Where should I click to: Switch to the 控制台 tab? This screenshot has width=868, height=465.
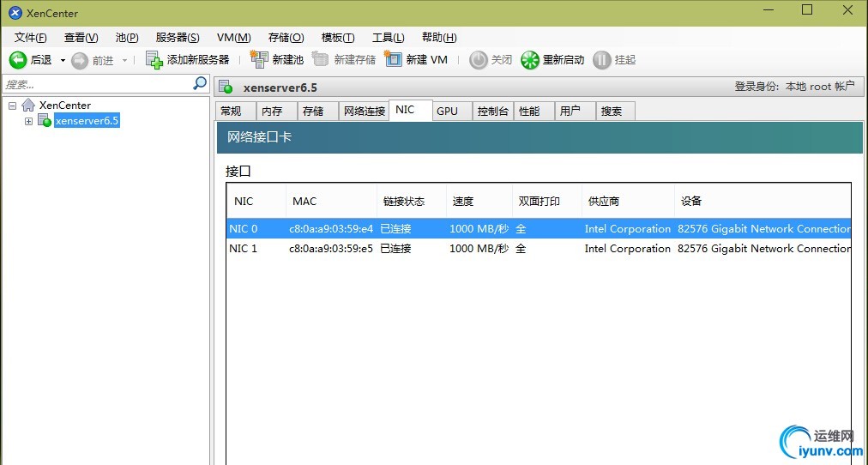click(x=492, y=112)
